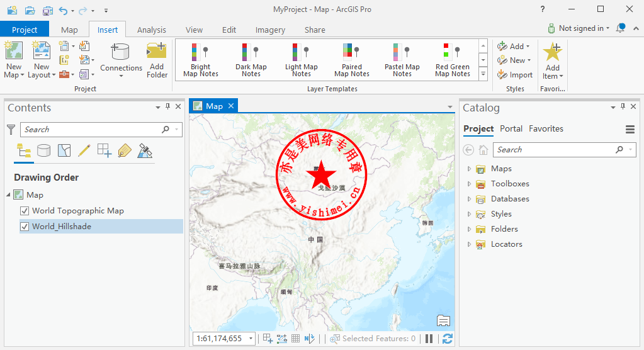The width and height of the screenshot is (644, 350).
Task: Click the New Layout icon
Action: click(41, 50)
